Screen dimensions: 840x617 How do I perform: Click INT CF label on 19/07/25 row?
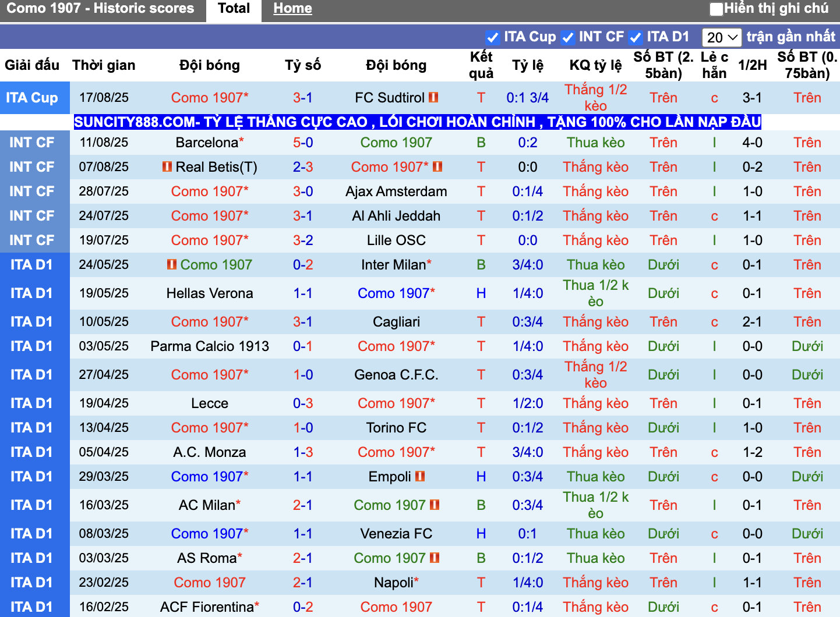[x=32, y=240]
